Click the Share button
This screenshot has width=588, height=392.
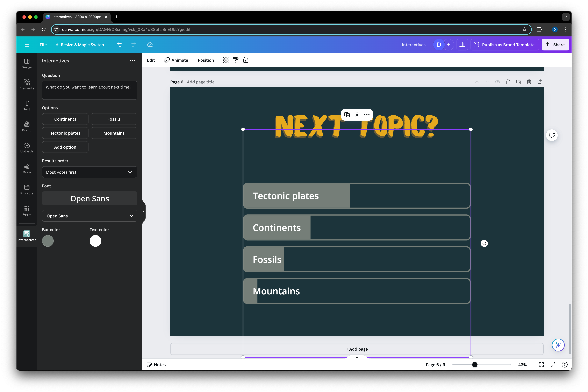(555, 44)
